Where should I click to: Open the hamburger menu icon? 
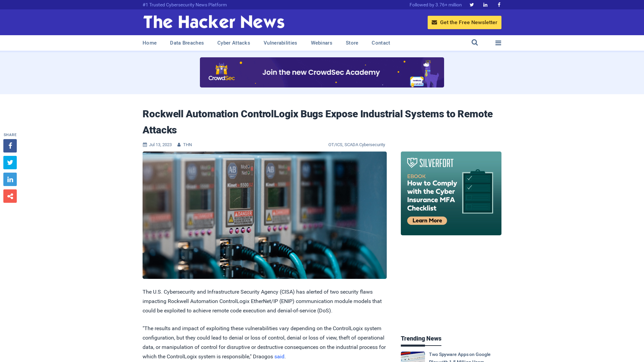pos(498,43)
